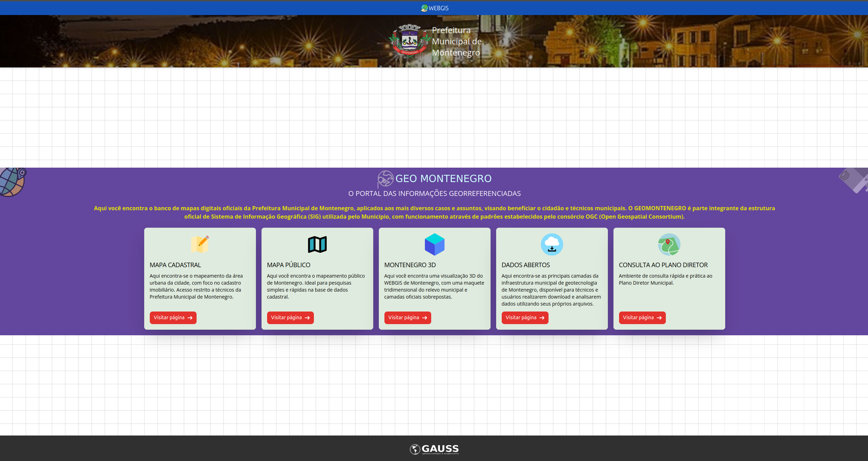Click the Mapa Cadastral pencil map icon

pos(200,244)
